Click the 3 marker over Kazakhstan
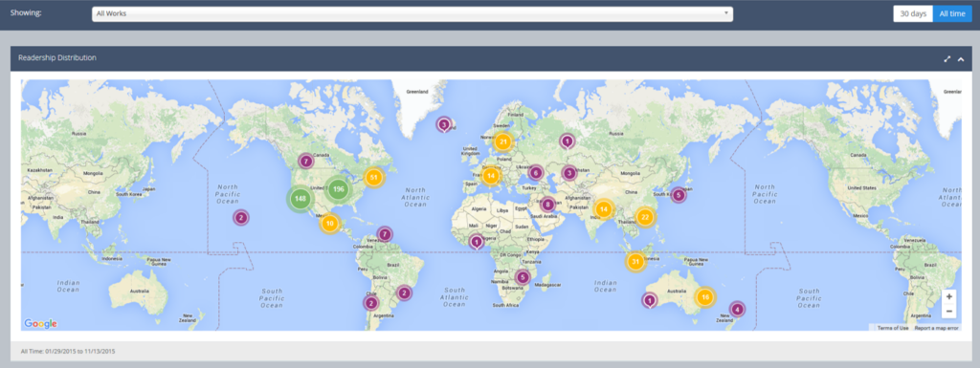 pos(568,173)
